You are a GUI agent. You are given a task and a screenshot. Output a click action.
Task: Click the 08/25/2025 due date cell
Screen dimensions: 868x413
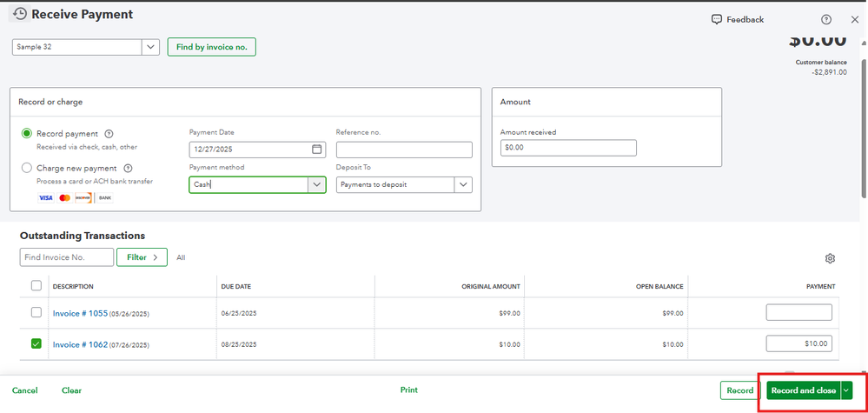[x=239, y=344]
